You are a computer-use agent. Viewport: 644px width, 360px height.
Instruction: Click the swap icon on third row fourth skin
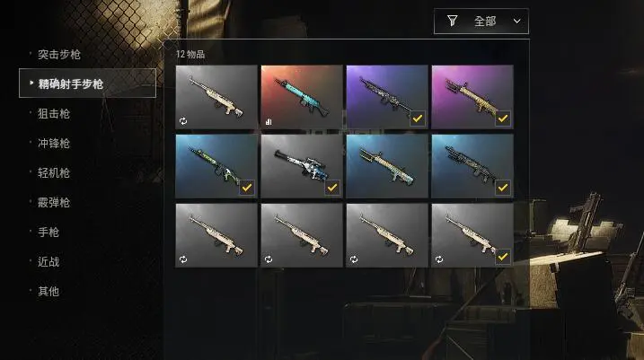coord(439,259)
